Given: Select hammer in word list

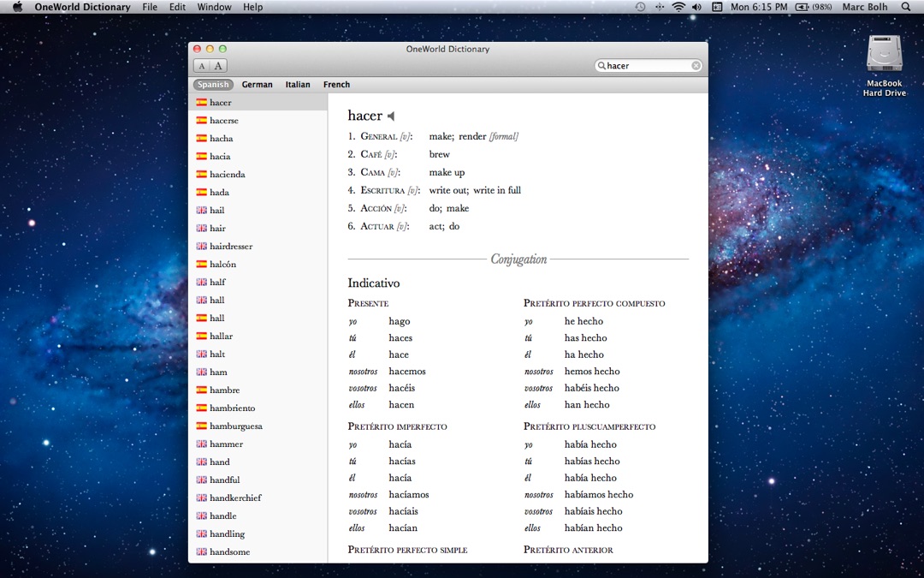Looking at the screenshot, I should [x=258, y=444].
